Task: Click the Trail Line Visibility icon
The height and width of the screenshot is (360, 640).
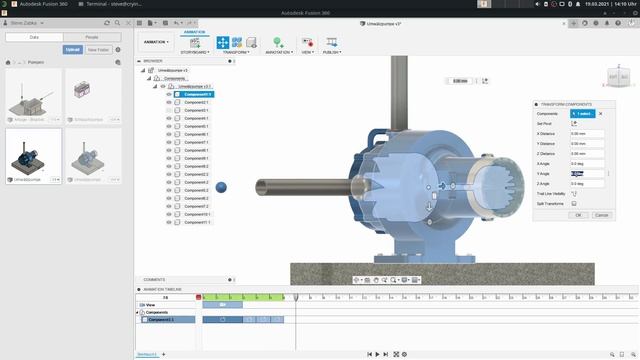Action: (574, 194)
